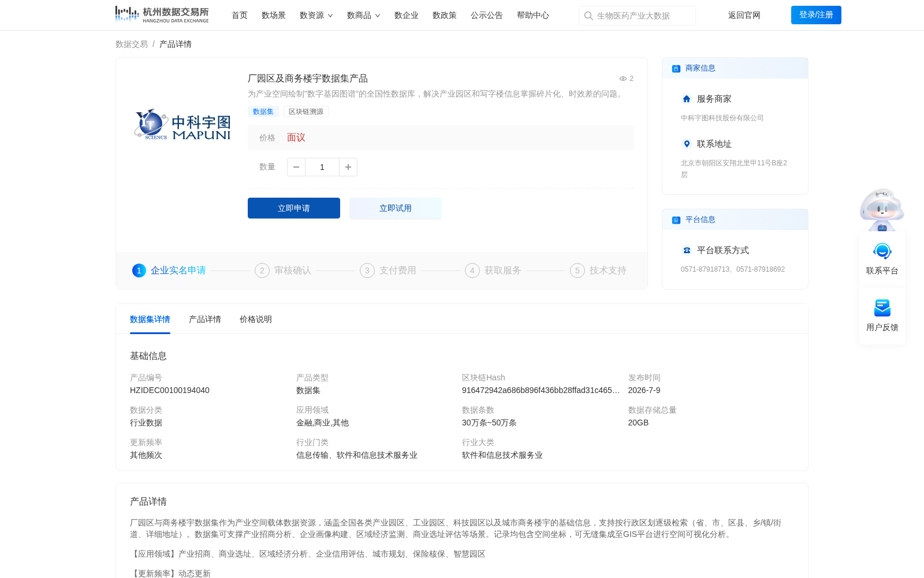Expand the 数商品 dropdown menu
The height and width of the screenshot is (578, 924).
364,15
